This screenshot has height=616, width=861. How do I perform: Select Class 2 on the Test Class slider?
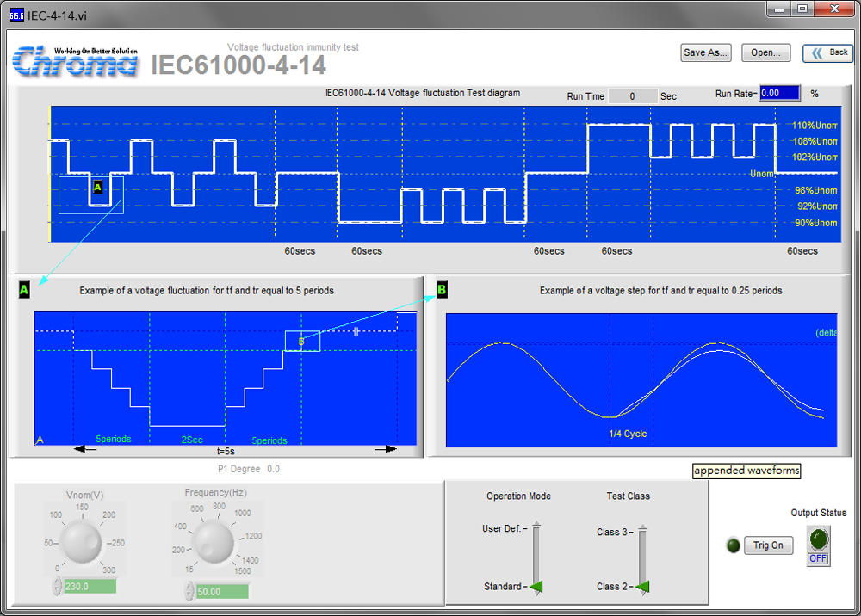(611, 587)
